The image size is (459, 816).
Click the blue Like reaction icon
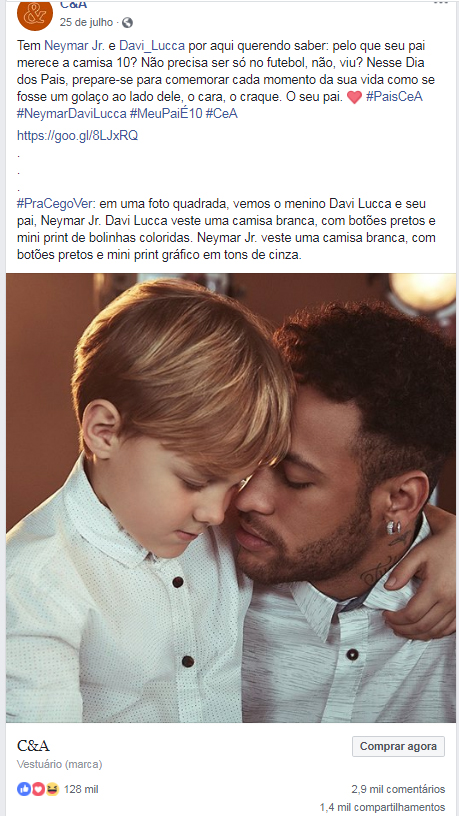click(24, 789)
